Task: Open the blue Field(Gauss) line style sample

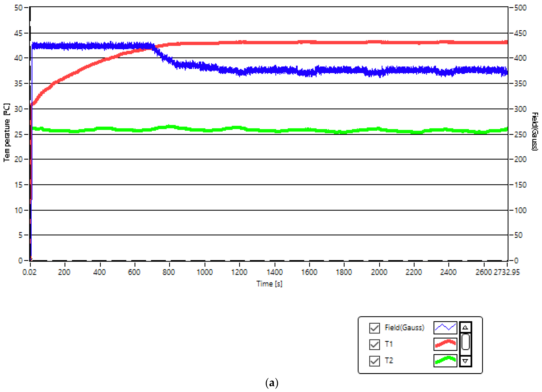Action: 445,328
